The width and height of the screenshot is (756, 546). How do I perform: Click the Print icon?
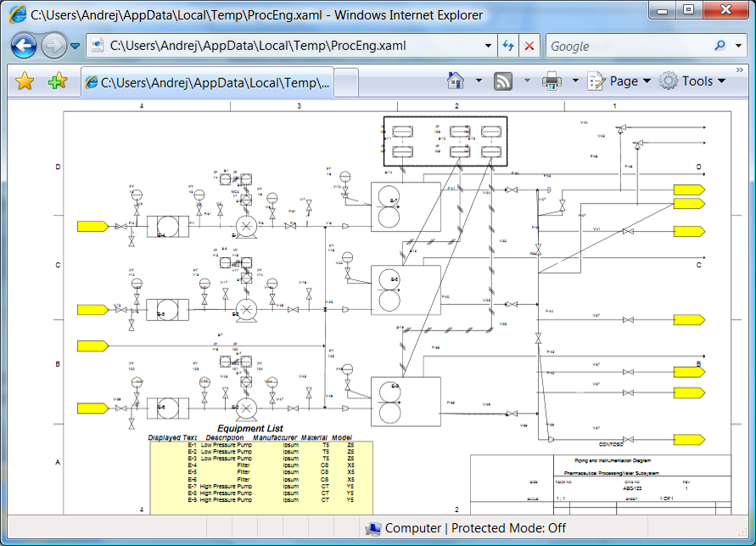click(x=552, y=81)
